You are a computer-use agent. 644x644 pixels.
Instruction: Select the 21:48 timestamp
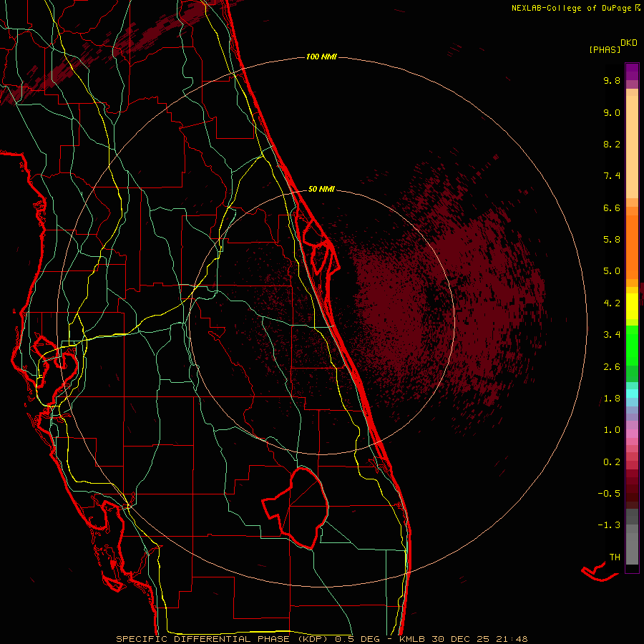(510, 639)
